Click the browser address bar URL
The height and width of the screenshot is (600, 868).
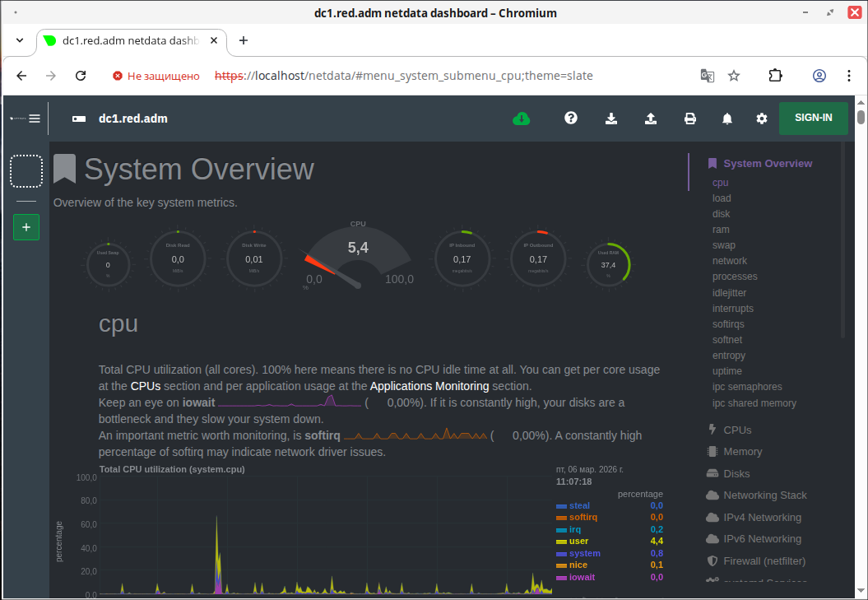403,76
